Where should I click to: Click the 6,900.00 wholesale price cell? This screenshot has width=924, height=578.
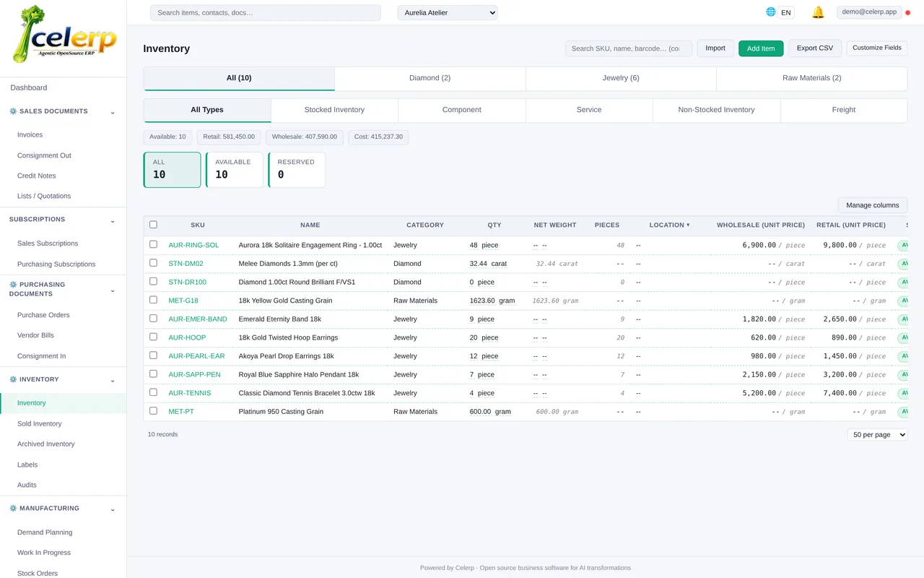[759, 245]
